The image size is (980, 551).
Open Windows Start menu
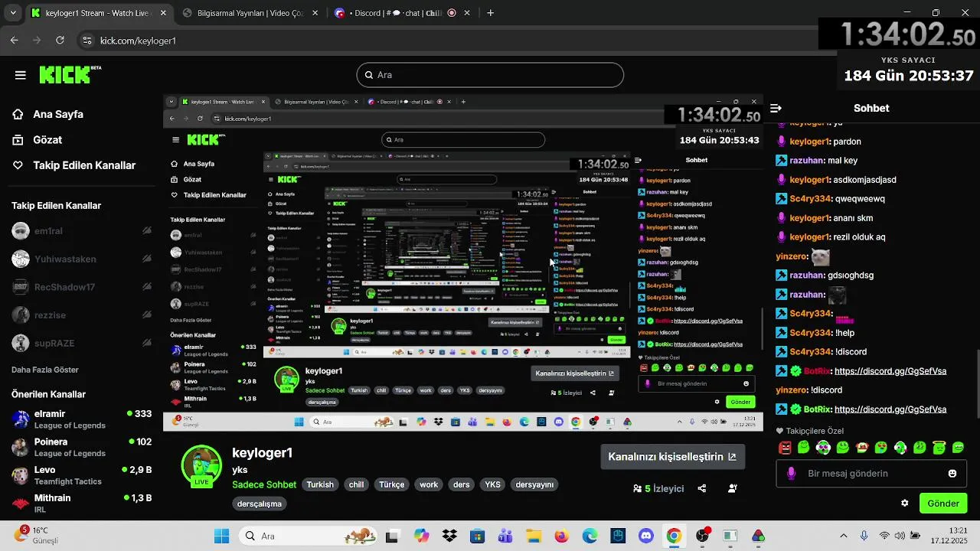tap(221, 536)
